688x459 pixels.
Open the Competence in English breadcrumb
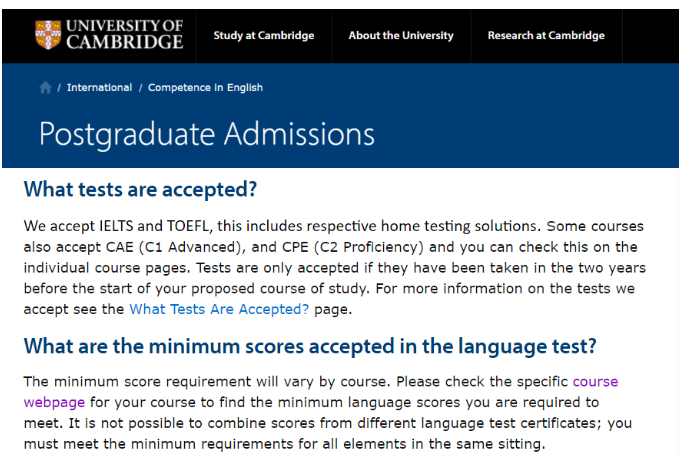[x=205, y=87]
